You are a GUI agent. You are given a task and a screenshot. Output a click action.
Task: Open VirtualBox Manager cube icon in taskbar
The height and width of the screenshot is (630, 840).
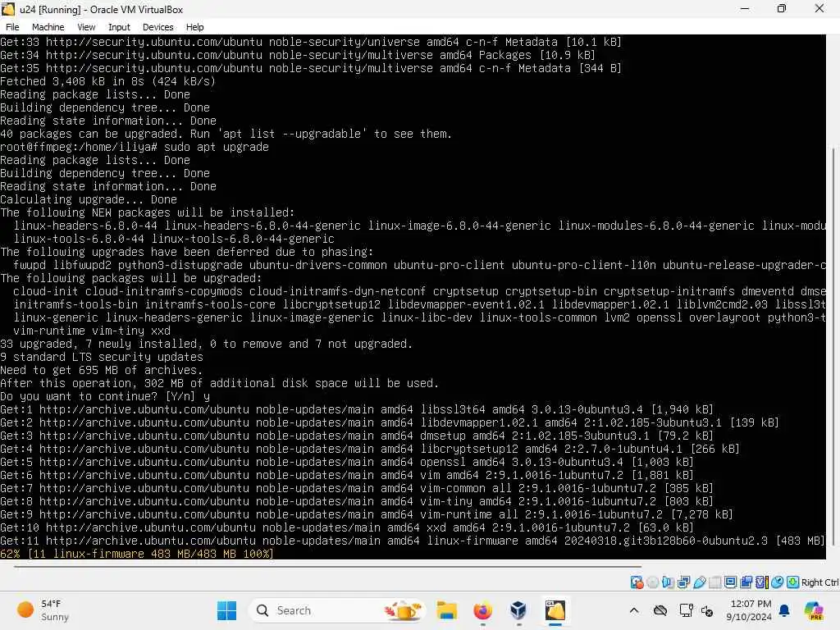point(518,610)
